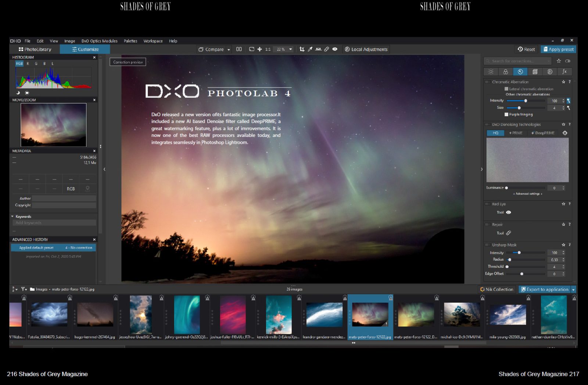Adjust Unsharp Mask Radius slider
This screenshot has height=385, width=588.
(526, 260)
